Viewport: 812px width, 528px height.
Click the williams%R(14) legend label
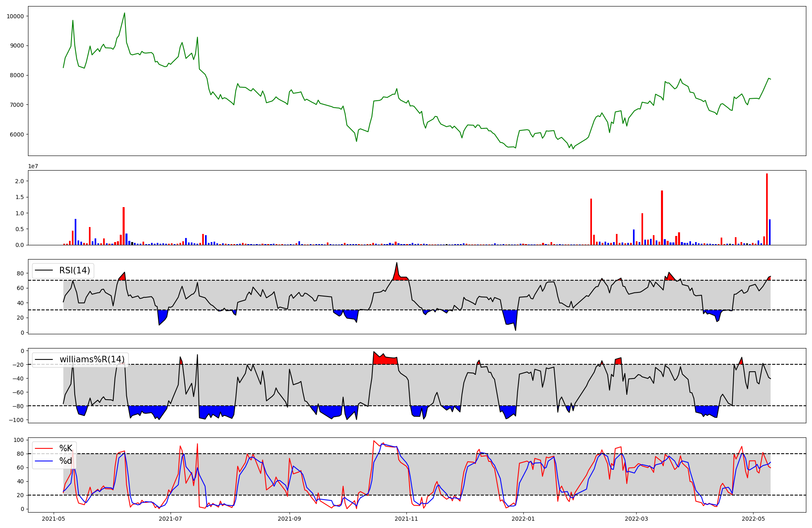92,359
